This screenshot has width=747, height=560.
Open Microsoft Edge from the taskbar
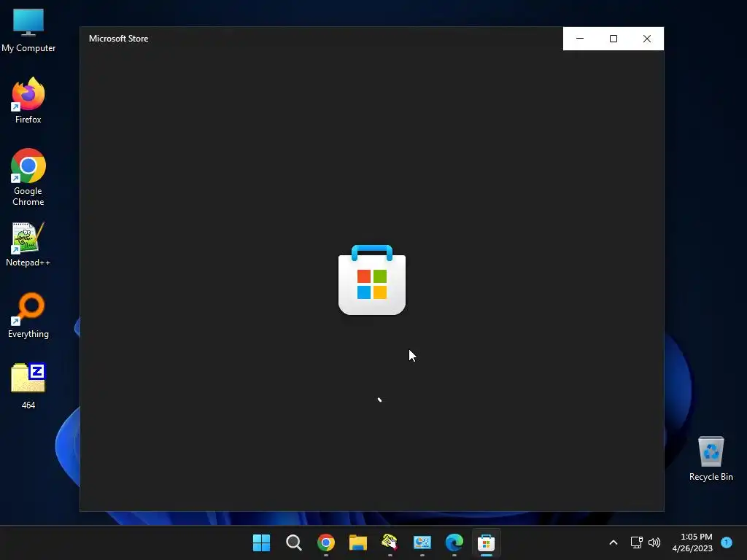454,542
